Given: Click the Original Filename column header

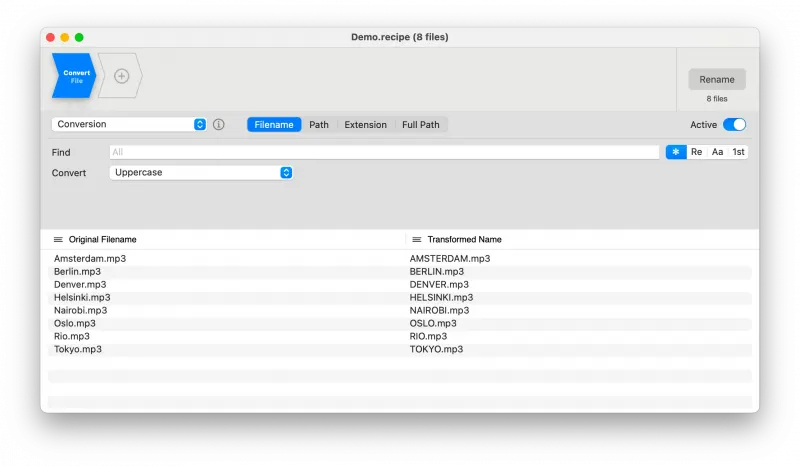Looking at the screenshot, I should [103, 239].
